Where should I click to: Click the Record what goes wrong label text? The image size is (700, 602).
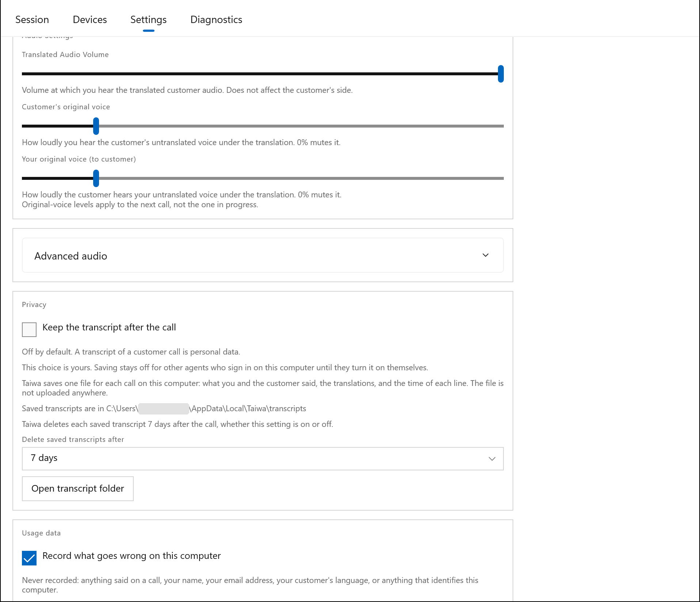point(132,556)
